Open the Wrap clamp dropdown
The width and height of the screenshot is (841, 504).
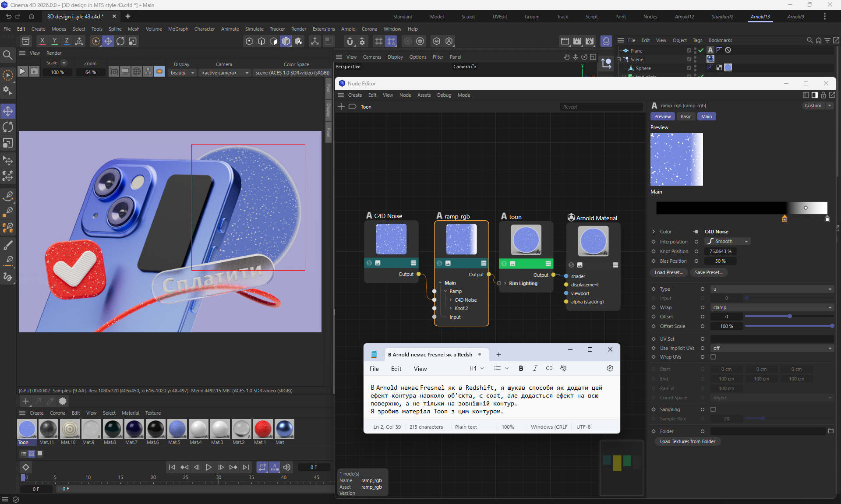(x=772, y=307)
